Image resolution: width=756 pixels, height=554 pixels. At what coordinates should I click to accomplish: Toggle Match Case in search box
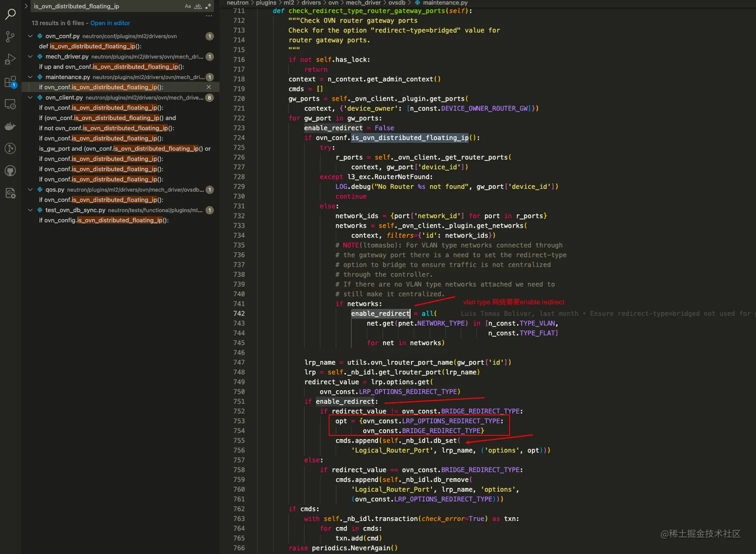click(188, 7)
